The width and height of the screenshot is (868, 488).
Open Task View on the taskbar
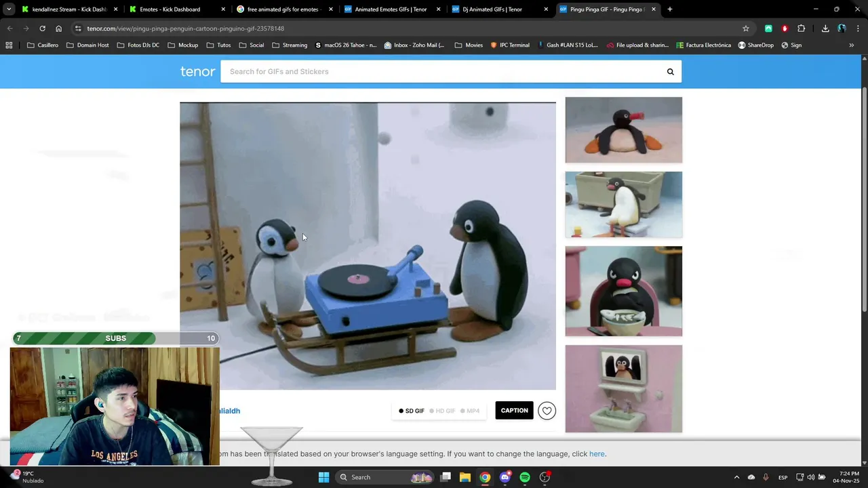point(446,477)
